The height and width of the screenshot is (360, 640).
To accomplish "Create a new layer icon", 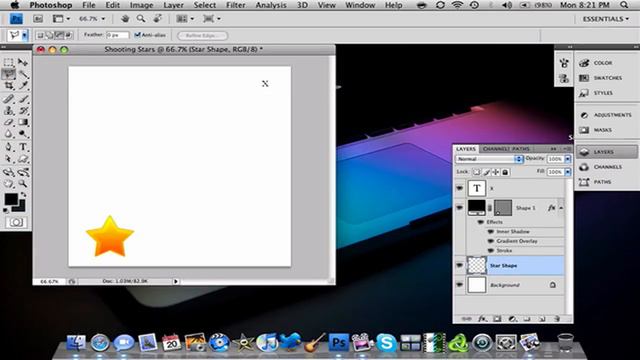I will [x=542, y=319].
